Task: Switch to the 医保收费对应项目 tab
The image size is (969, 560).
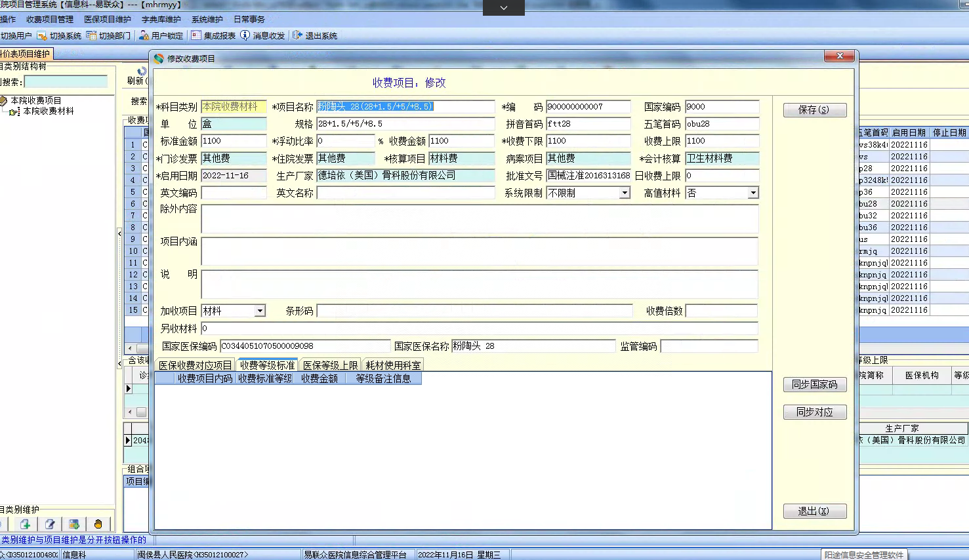Action: [x=196, y=365]
